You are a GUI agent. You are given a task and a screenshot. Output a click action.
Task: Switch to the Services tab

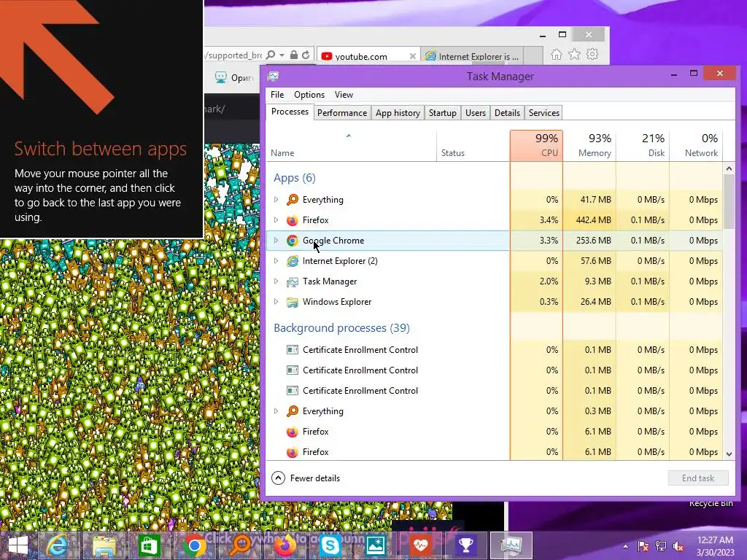pos(543,113)
